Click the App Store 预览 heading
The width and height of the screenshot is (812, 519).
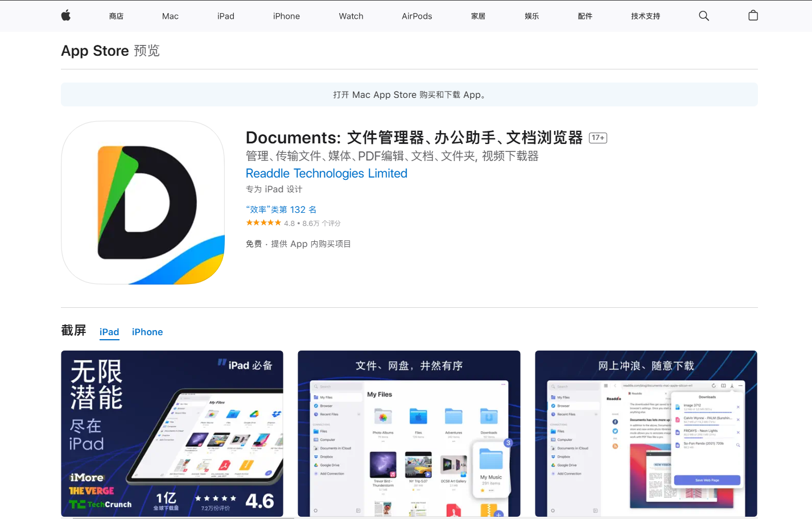pyautogui.click(x=110, y=51)
